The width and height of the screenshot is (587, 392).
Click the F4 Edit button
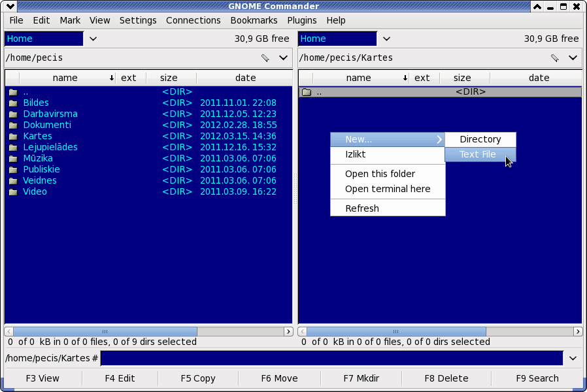[x=120, y=378]
